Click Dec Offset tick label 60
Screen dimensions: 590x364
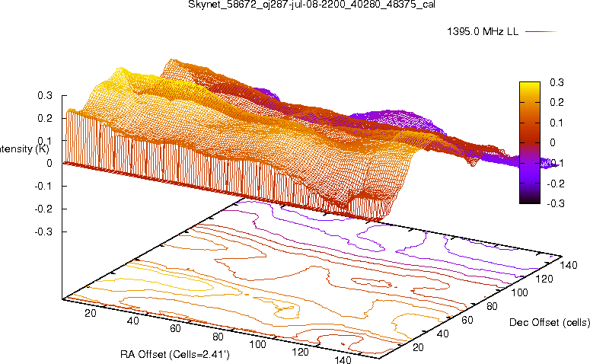467,321
